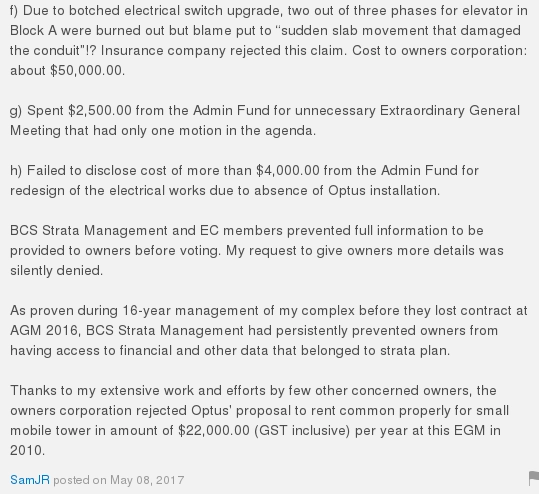This screenshot has height=494, width=539.
Task: Click the $2,500.00 Admin Fund amount
Action: tap(100, 111)
